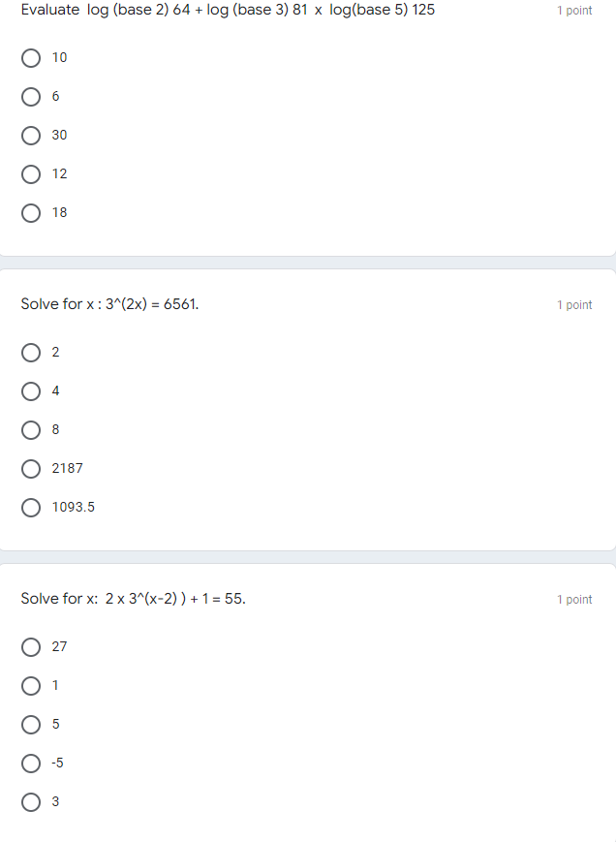The image size is (616, 842).
Task: Select answer option 30 for the first question
Action: coord(31,135)
